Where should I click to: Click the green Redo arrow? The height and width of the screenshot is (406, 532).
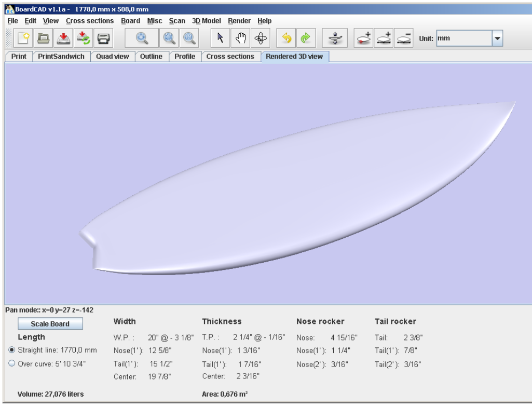(306, 38)
